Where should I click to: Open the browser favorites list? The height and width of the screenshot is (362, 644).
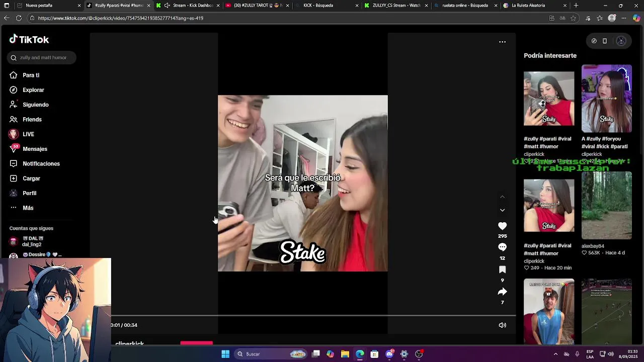pos(600,18)
